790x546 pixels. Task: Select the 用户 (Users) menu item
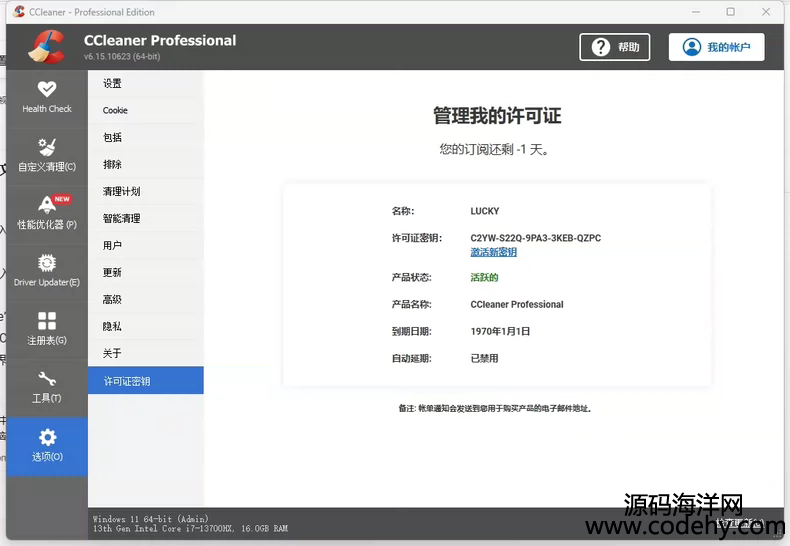(x=146, y=245)
